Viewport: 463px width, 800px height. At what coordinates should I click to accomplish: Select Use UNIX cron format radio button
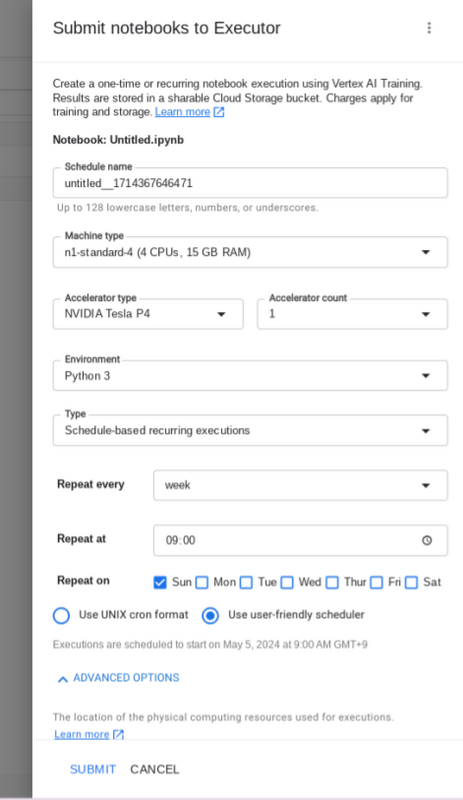point(61,615)
